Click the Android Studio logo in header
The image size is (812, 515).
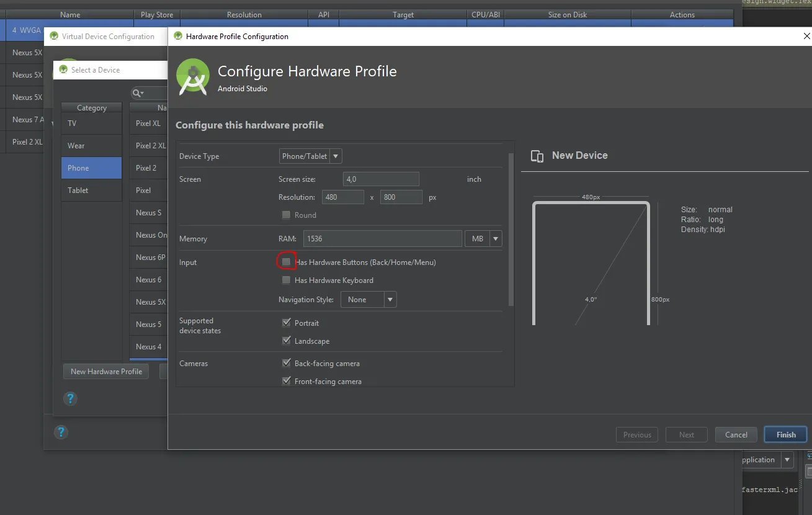tap(193, 78)
